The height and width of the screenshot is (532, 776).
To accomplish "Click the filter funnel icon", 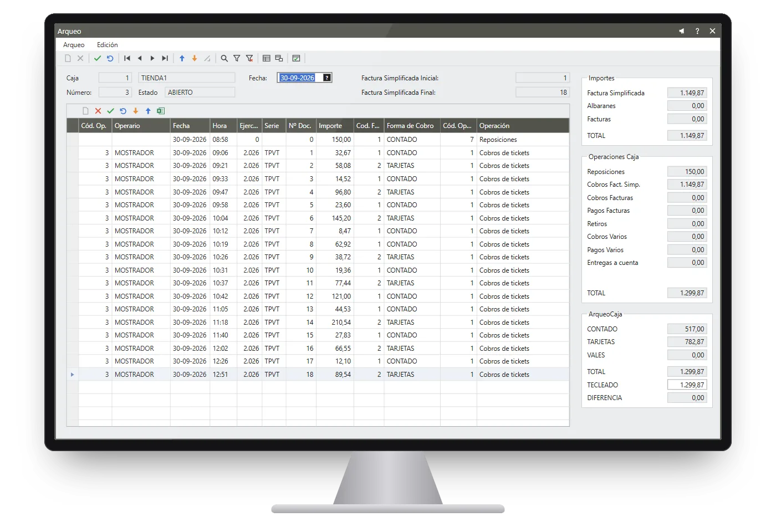I will [x=237, y=58].
